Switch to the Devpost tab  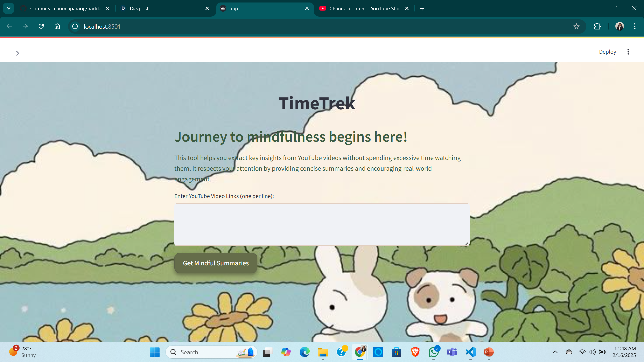pos(161,9)
